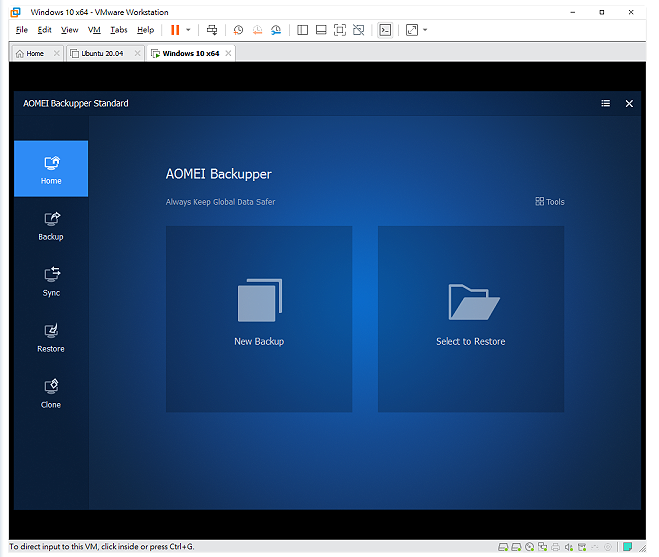Start a New Backup from tile
Screen dimensions: 659x557
coord(259,319)
